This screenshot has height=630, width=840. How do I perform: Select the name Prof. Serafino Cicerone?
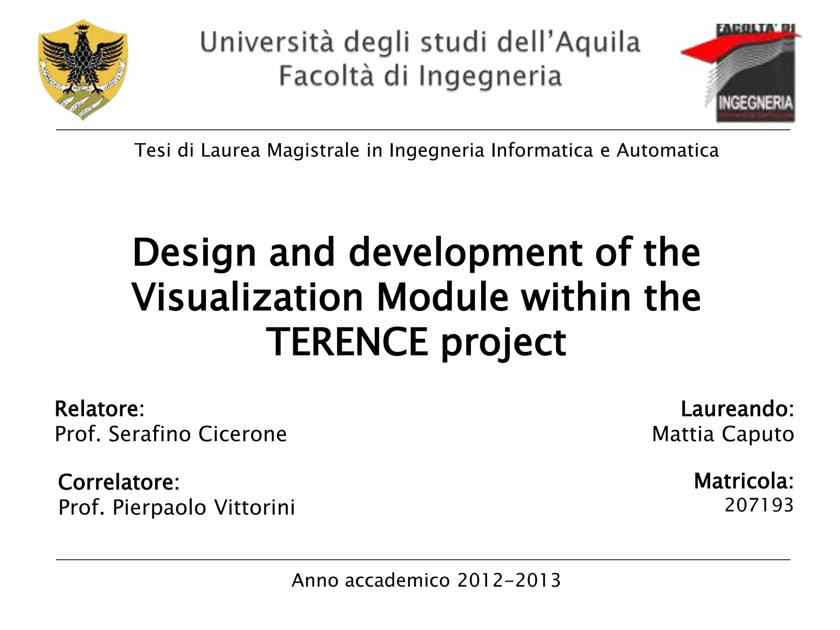point(171,434)
